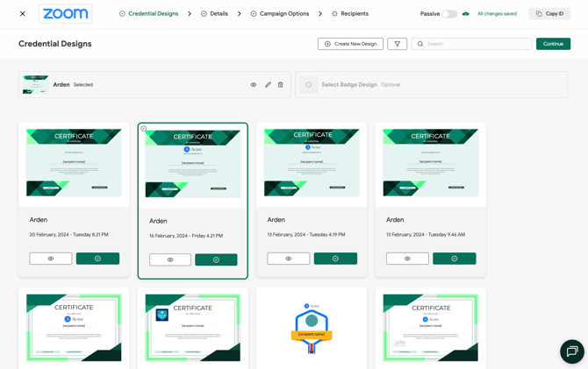588x369 pixels.
Task: Click the chevron after Details step
Action: 240,14
